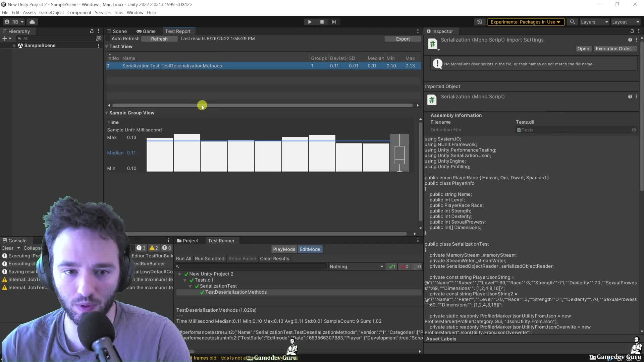The image size is (644, 362).
Task: Open the Layers dropdown
Action: (x=594, y=22)
